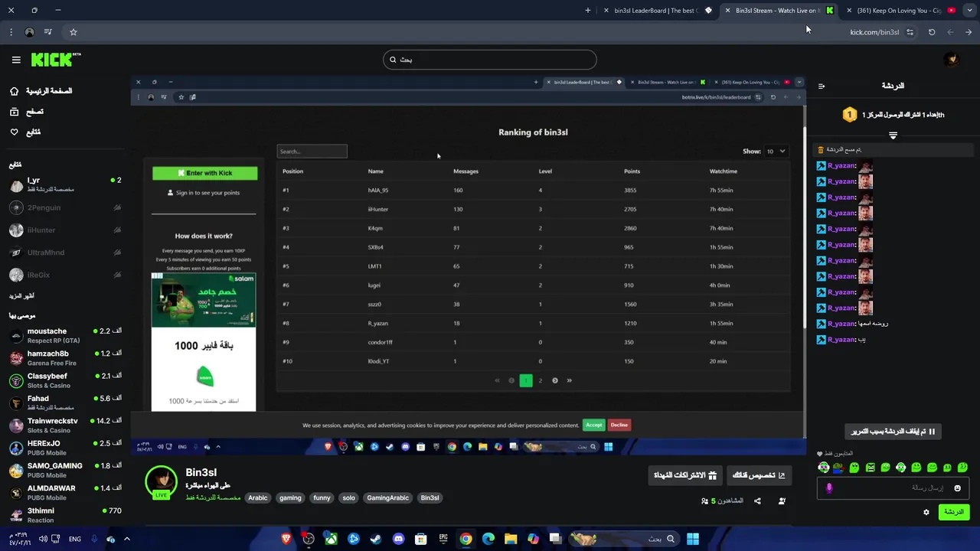Show hidden system tray icons
Viewport: 980px width, 551px height.
click(127, 539)
